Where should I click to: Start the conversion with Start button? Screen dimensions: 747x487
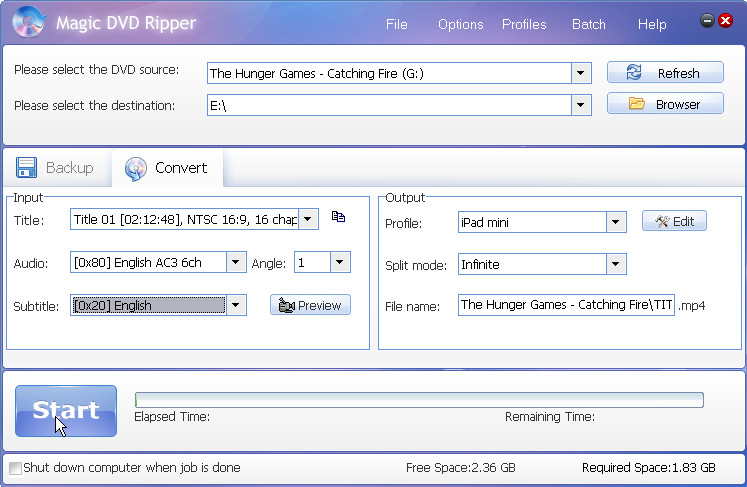(66, 411)
